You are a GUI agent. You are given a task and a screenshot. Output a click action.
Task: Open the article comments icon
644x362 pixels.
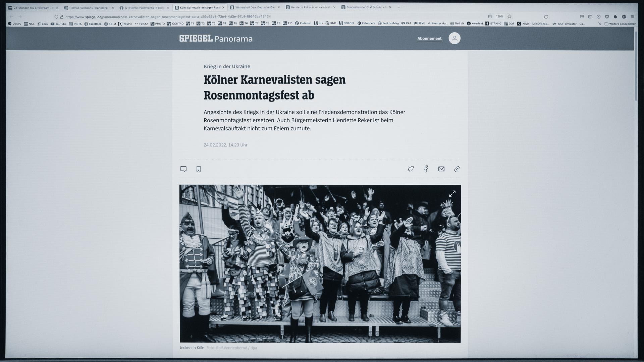[183, 169]
